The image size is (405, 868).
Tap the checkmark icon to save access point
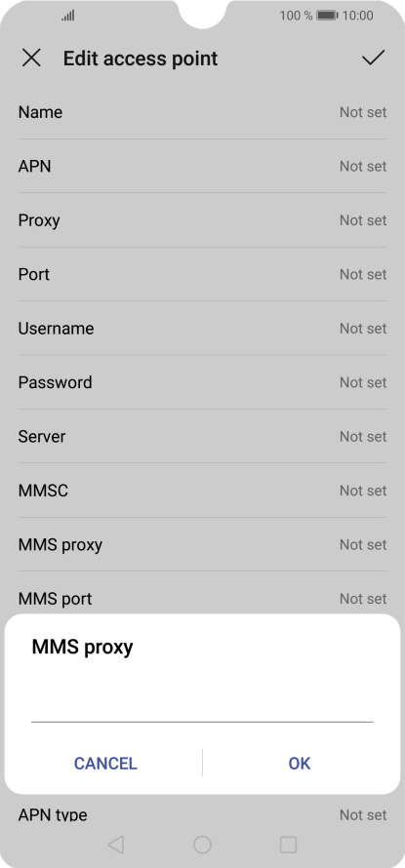coord(373,58)
